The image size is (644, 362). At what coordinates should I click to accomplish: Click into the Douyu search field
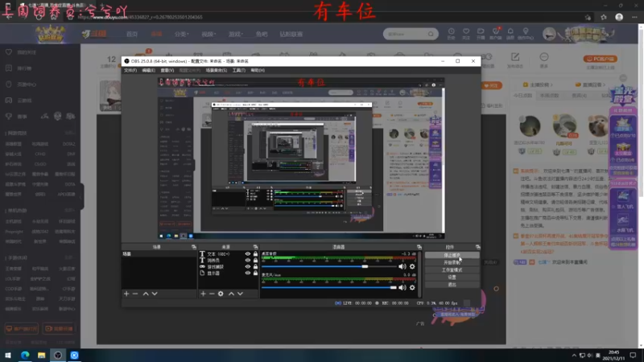pyautogui.click(x=407, y=34)
